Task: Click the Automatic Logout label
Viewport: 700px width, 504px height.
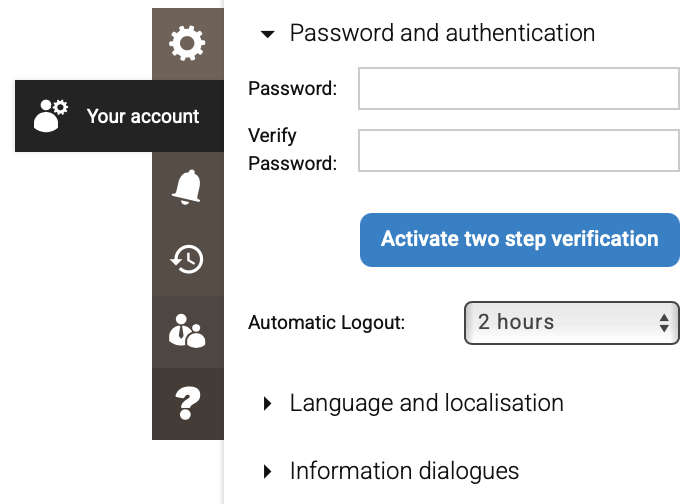Action: [x=326, y=323]
